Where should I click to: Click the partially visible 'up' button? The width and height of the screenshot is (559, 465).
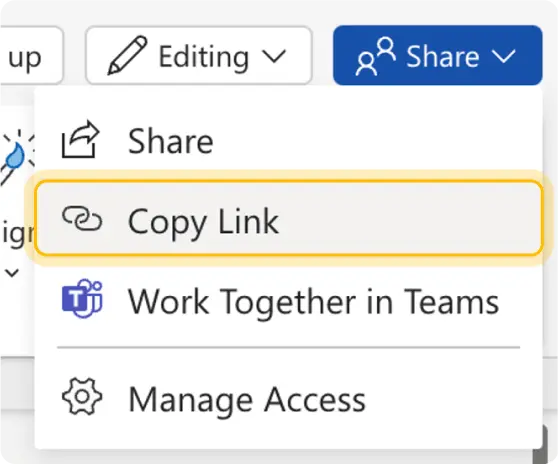31,55
